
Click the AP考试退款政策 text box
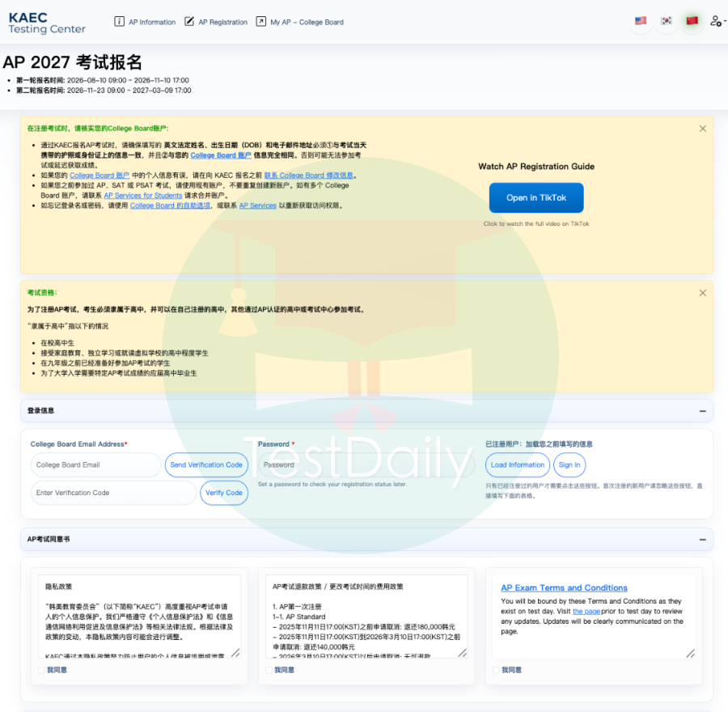tap(366, 617)
